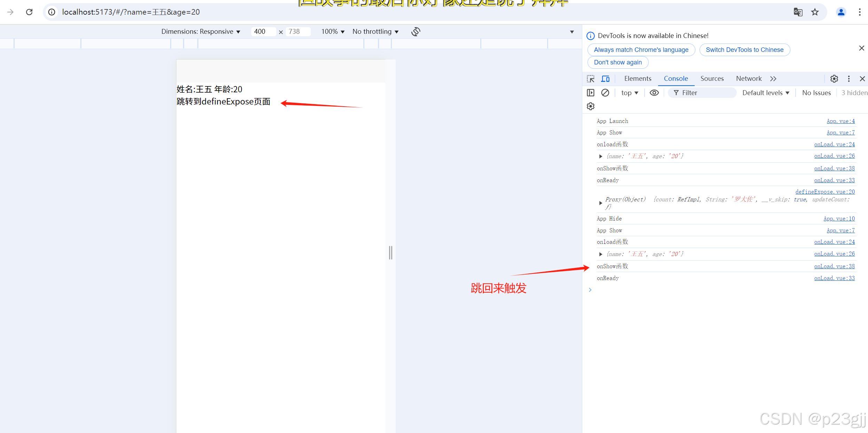Click the rotate device orientation icon
Image resolution: width=868 pixels, height=433 pixels.
[x=416, y=32]
